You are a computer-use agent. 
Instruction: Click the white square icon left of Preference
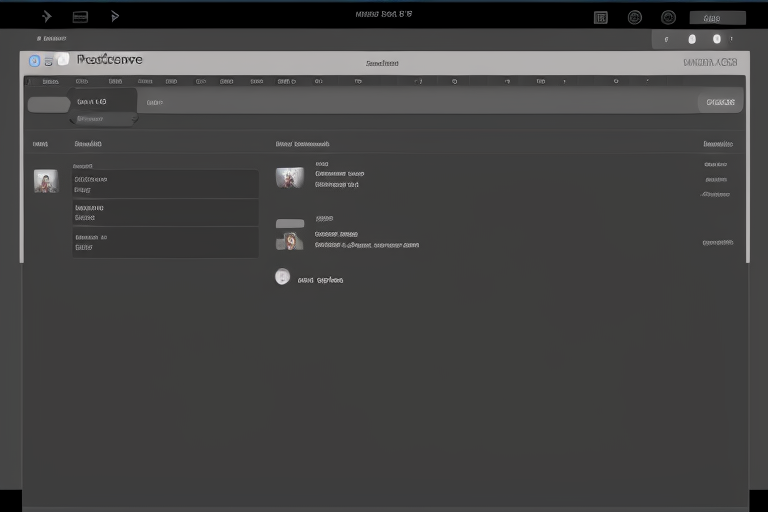point(62,60)
